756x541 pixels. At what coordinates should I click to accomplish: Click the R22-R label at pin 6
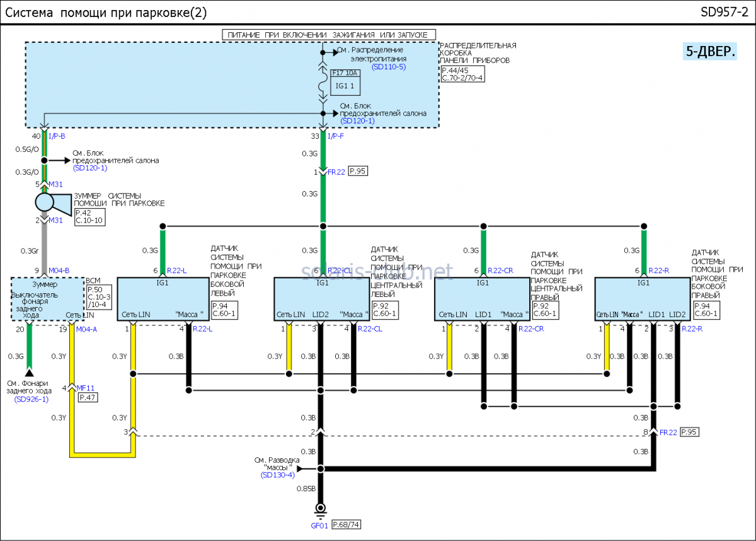point(658,270)
